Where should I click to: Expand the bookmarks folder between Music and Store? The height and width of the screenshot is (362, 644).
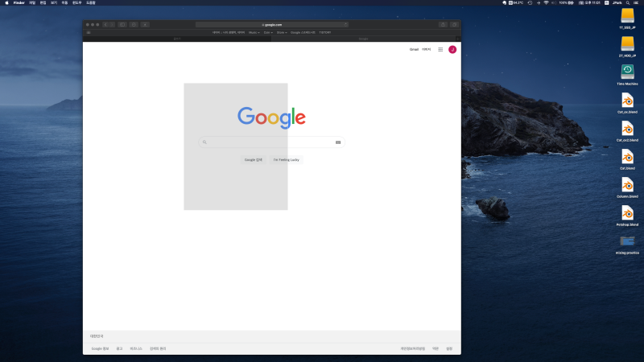point(268,32)
